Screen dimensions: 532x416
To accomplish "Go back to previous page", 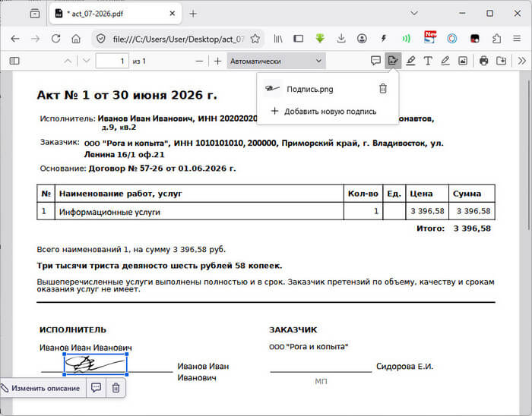I will [x=15, y=39].
